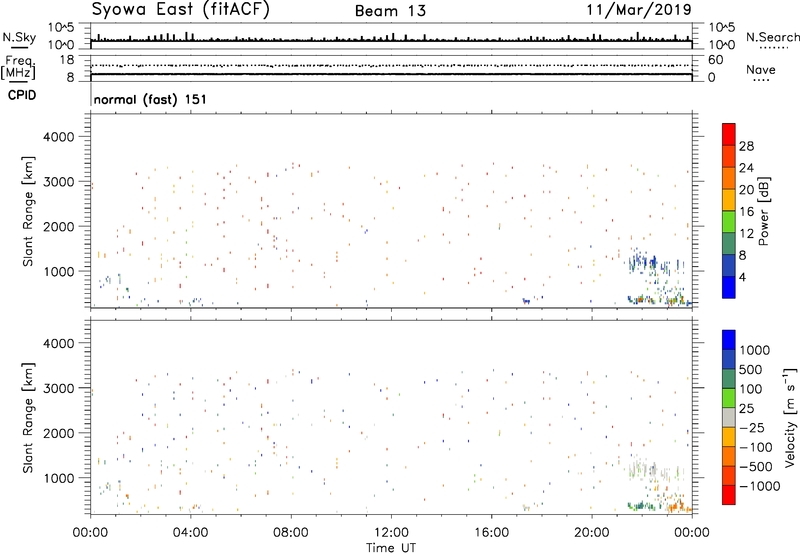Click the '20:00' time axis label
This screenshot has height=554, width=800.
pos(592,533)
